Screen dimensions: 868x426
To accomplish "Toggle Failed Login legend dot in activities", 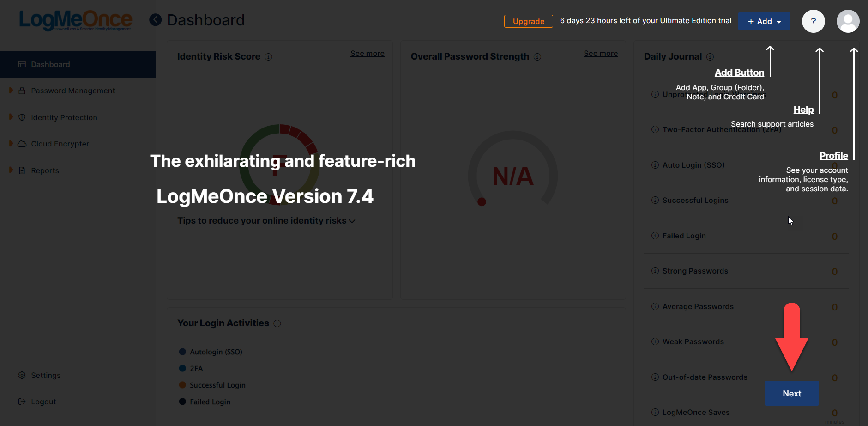I will (182, 402).
